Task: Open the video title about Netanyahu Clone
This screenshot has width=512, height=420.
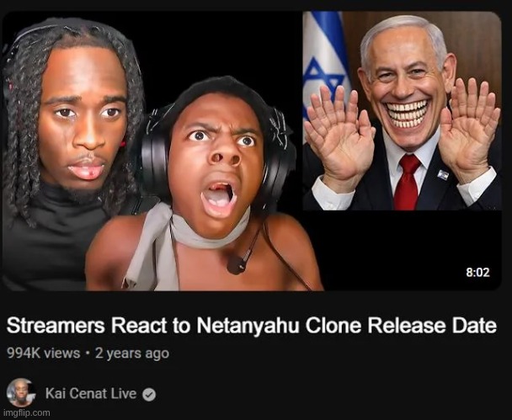Action: (x=252, y=326)
